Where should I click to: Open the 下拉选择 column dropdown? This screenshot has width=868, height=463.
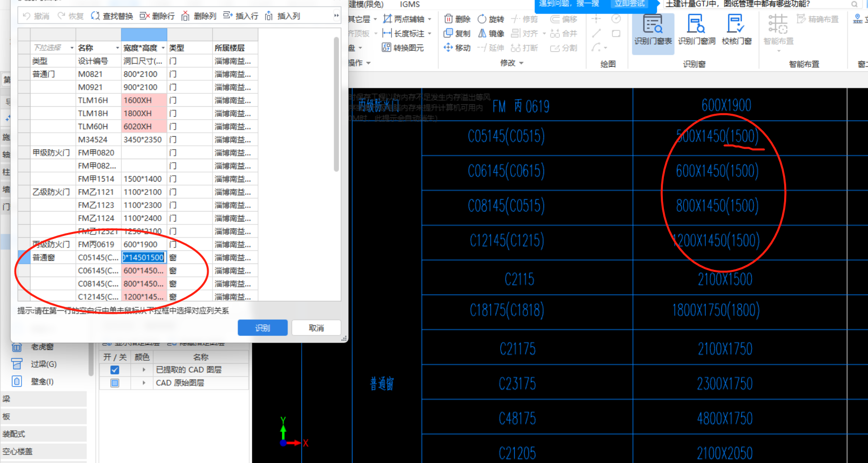pos(72,48)
